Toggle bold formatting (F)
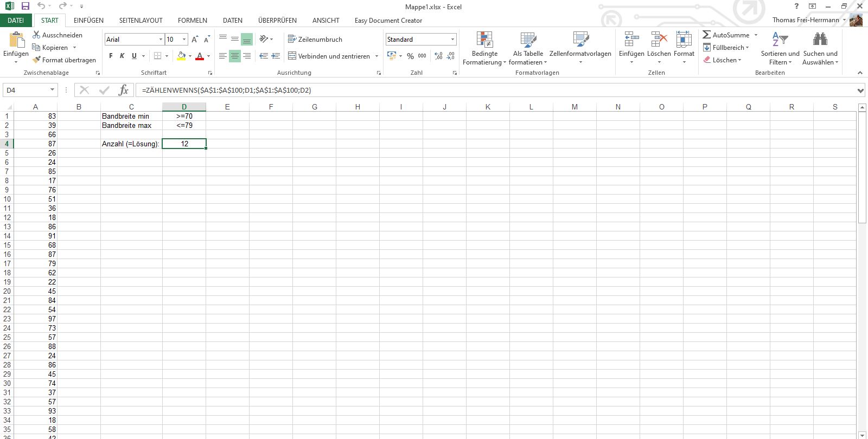This screenshot has height=439, width=868. pyautogui.click(x=111, y=56)
